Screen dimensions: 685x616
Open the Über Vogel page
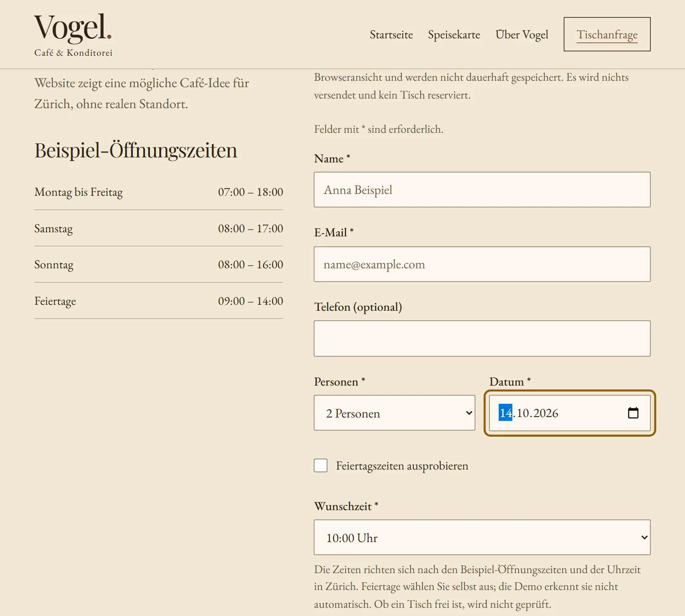(522, 35)
